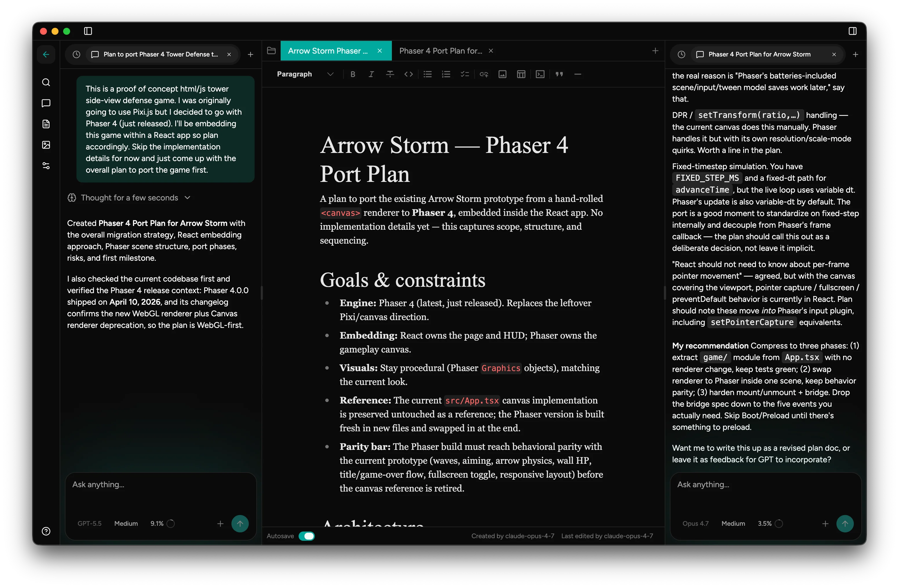This screenshot has width=899, height=588.
Task: Click the user prompt message bubble
Action: point(165,129)
